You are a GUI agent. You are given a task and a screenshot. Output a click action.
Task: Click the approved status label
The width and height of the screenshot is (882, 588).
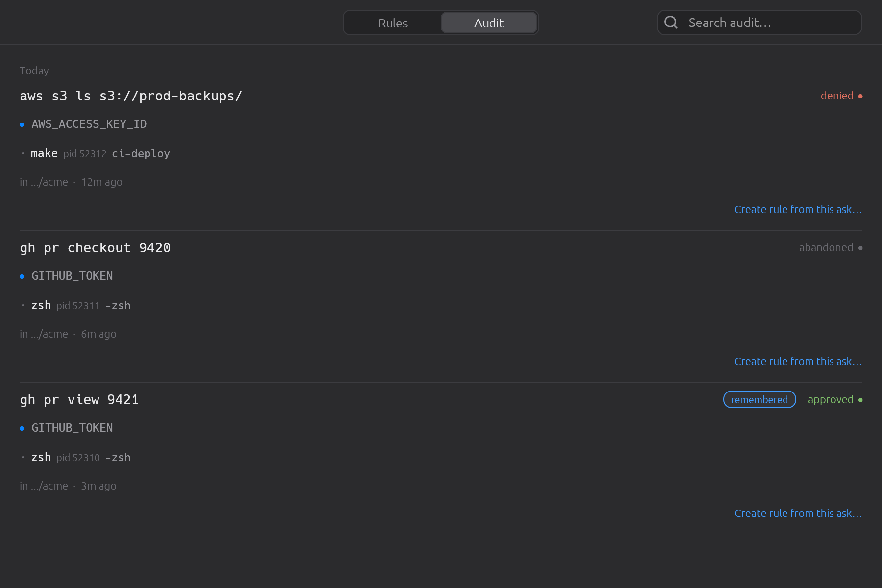831,400
